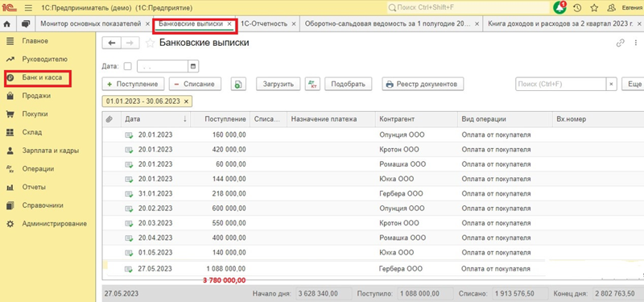The height and width of the screenshot is (302, 644).
Task: Open the main hamburger menu
Action: [28, 8]
